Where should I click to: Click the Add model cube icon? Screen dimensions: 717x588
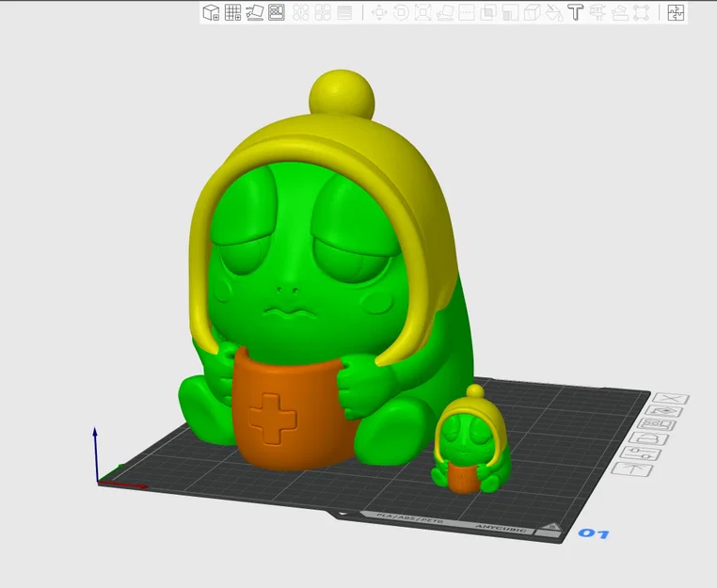click(211, 12)
